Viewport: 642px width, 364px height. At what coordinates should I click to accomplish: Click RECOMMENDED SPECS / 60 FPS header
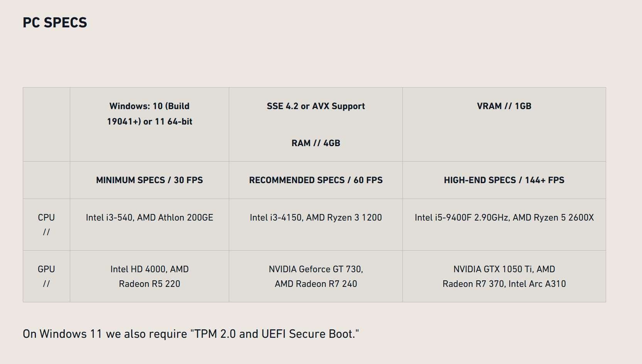[x=316, y=180]
